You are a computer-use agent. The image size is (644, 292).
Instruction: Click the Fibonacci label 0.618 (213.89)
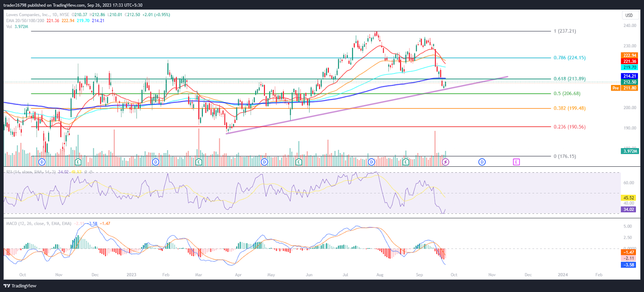click(x=570, y=79)
